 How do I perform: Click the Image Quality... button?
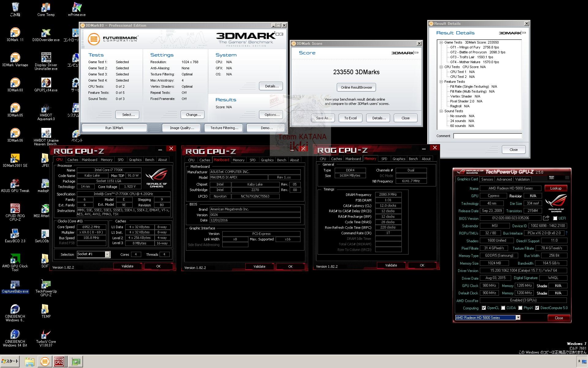pos(182,128)
